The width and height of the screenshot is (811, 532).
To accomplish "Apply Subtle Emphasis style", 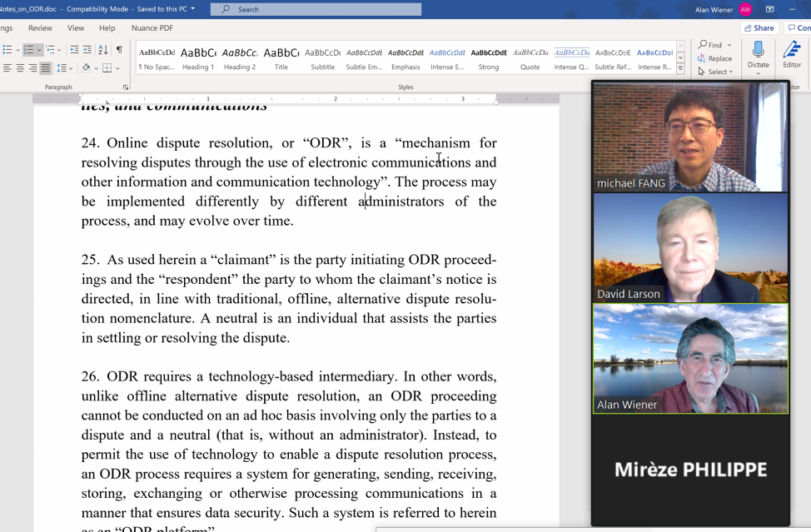I will click(x=364, y=59).
